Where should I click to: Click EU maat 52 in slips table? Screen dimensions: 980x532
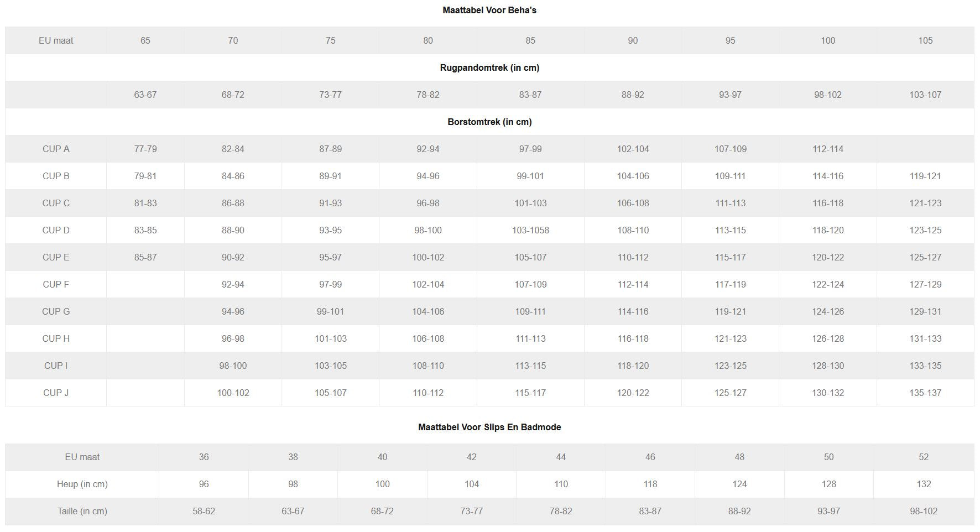(924, 457)
